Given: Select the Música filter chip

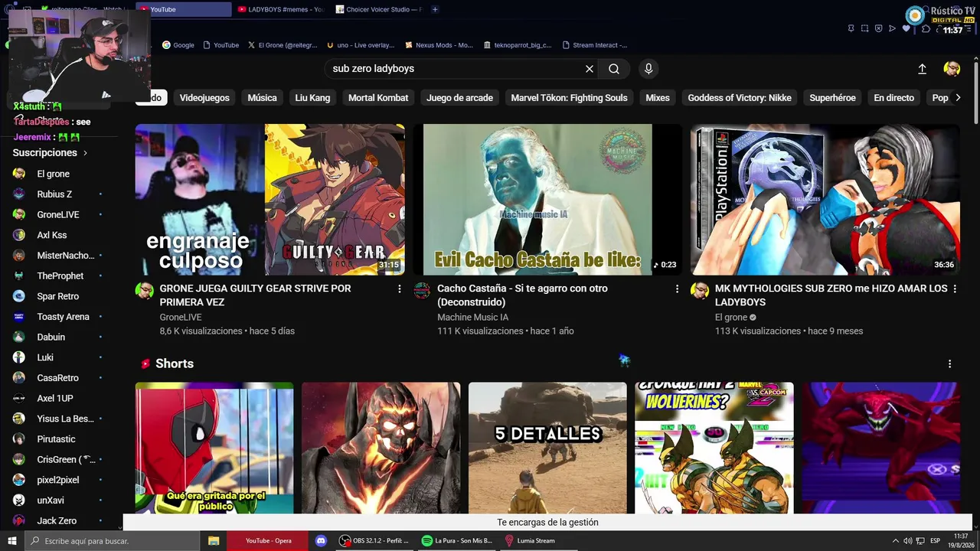Looking at the screenshot, I should (x=262, y=98).
